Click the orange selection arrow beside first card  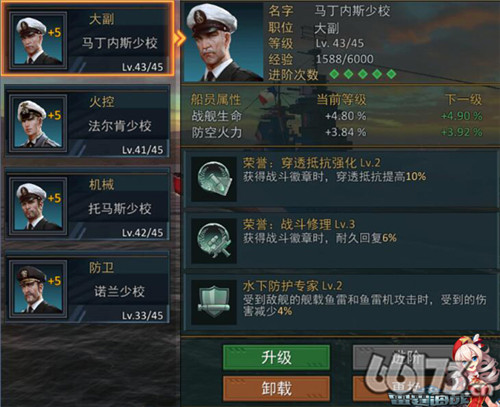180,39
